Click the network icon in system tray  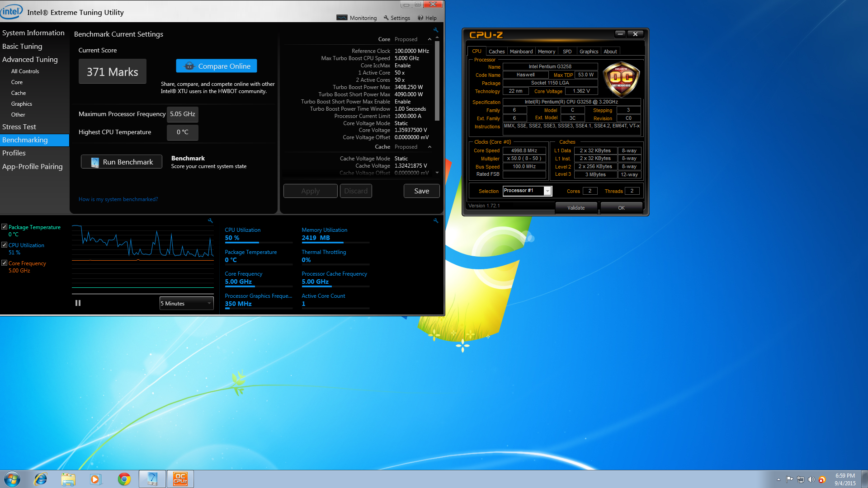[800, 479]
